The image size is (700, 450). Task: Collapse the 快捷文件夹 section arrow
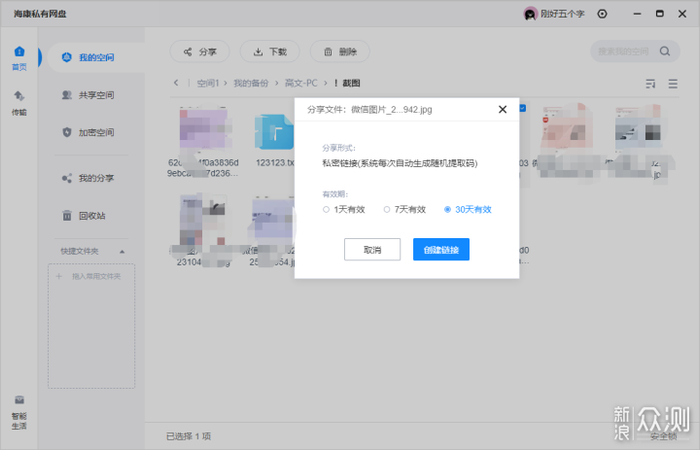pos(122,252)
